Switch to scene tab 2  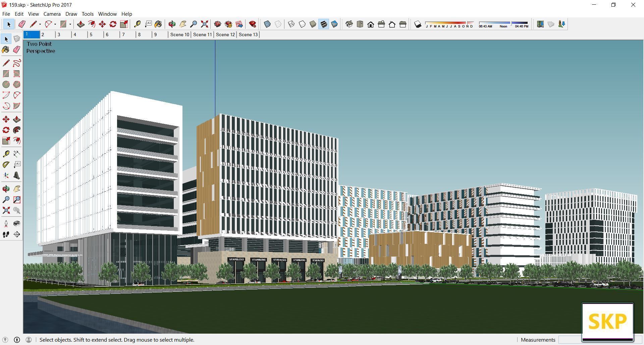click(x=48, y=34)
